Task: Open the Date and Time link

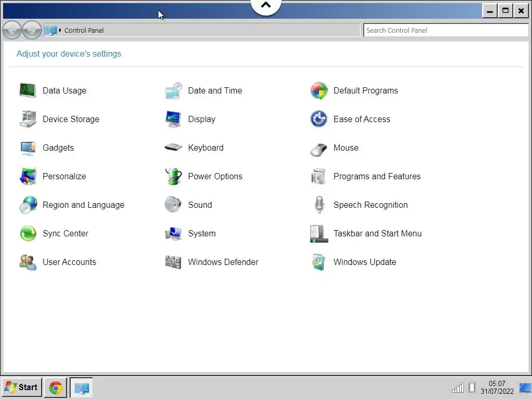Action: pos(215,90)
